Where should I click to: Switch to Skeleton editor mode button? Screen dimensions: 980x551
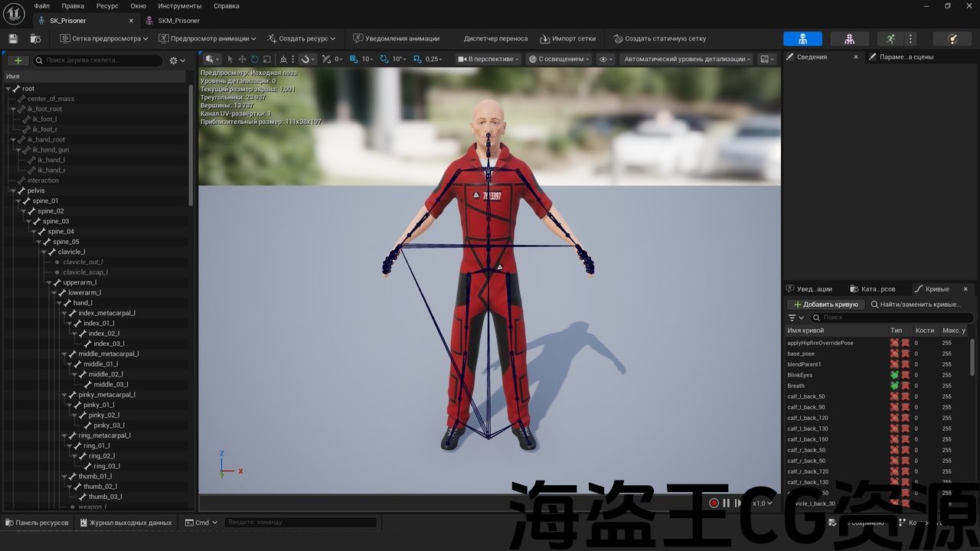pyautogui.click(x=802, y=38)
